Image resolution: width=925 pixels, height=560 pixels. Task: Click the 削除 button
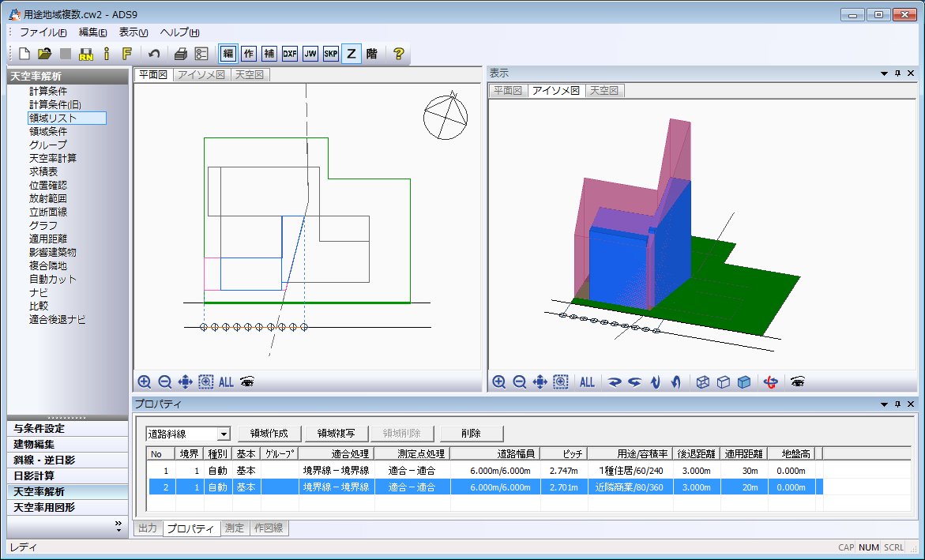point(472,434)
